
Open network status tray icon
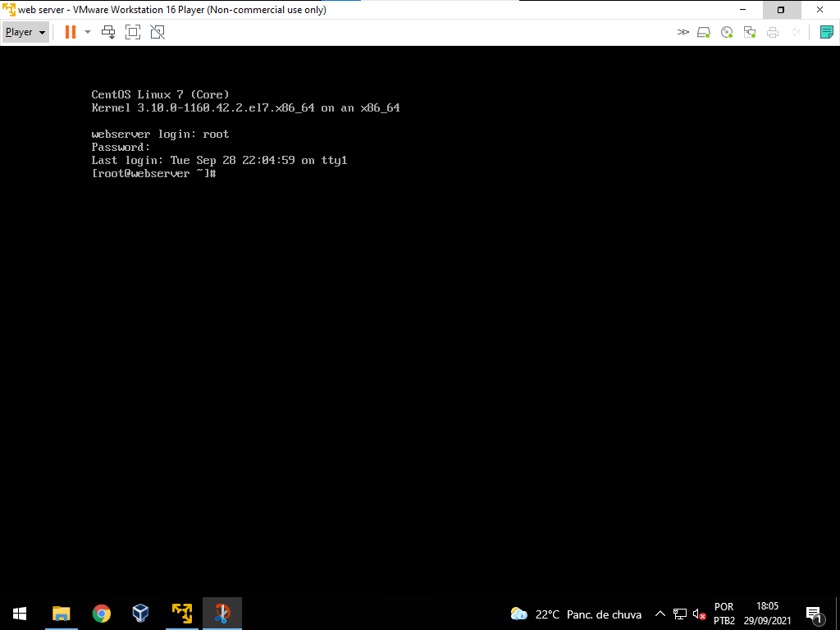click(x=680, y=614)
